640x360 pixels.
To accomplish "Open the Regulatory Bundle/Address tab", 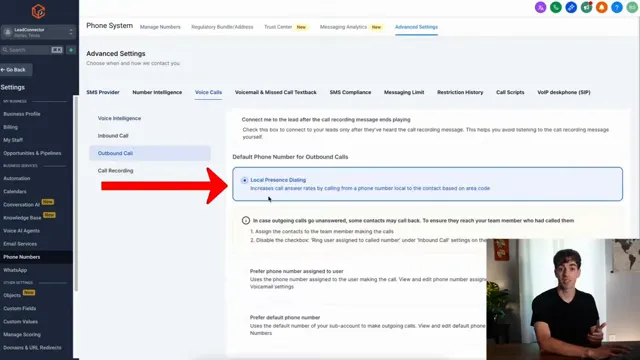I will pos(222,27).
